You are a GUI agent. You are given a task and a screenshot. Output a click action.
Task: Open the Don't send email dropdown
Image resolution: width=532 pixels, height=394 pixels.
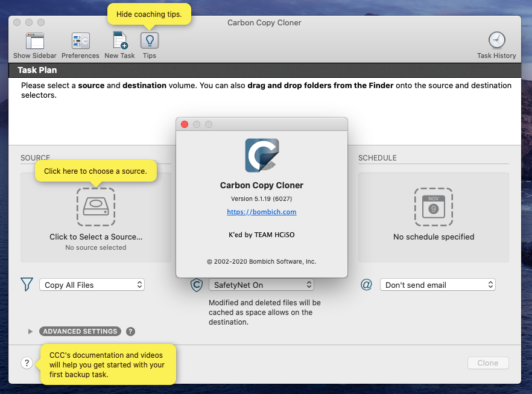(437, 285)
